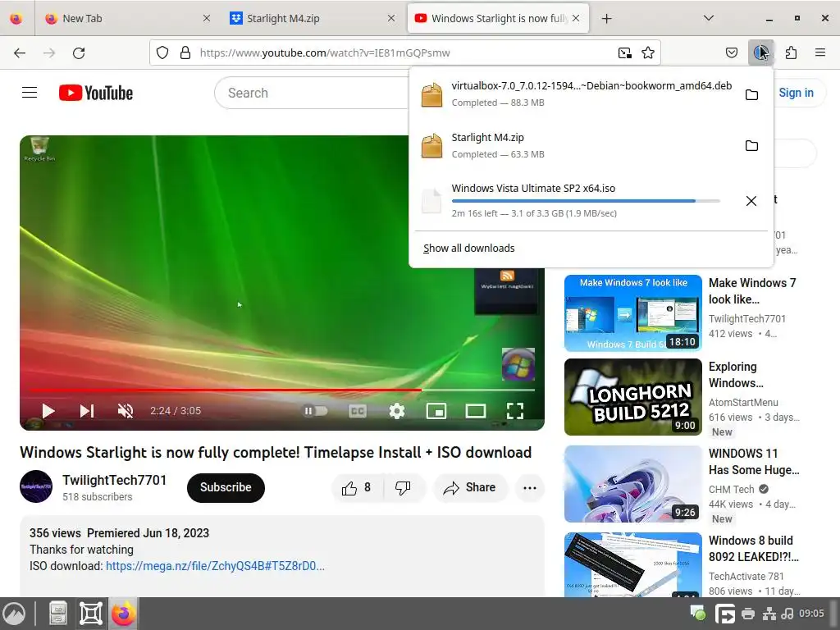The width and height of the screenshot is (840, 630).
Task: Open a new browser tab
Action: (606, 19)
